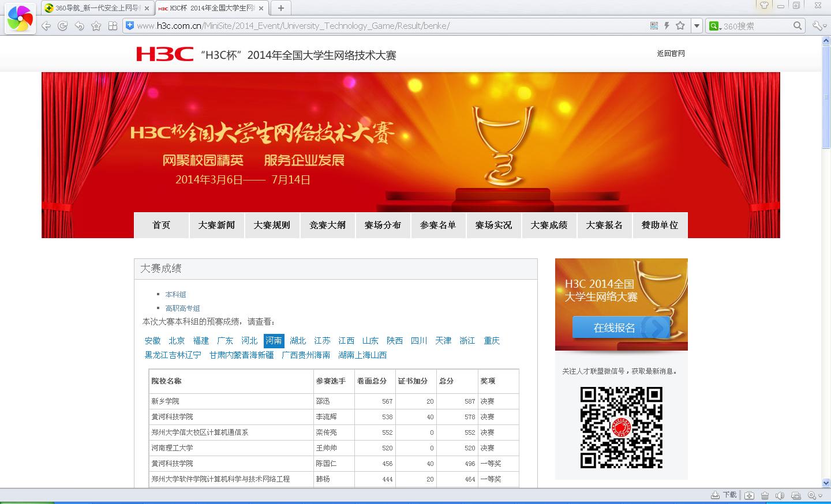Open the skin shirt icon in title bar
The image size is (831, 504).
pyautogui.click(x=764, y=6)
